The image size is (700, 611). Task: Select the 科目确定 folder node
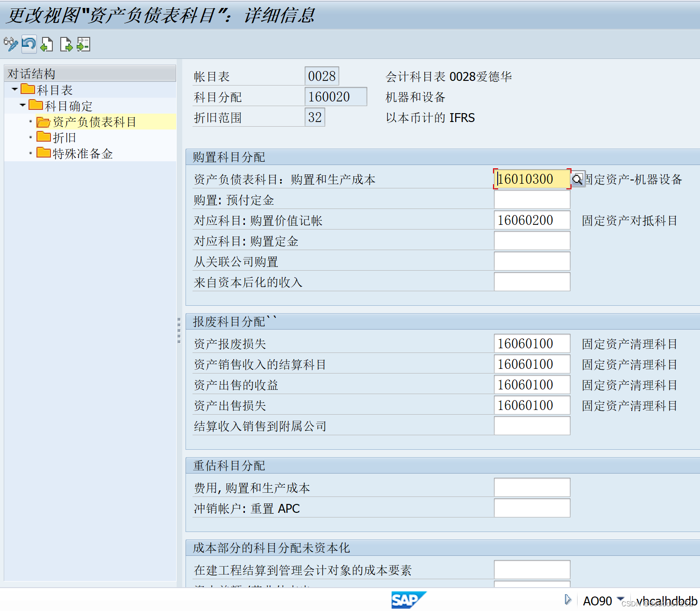(x=60, y=106)
